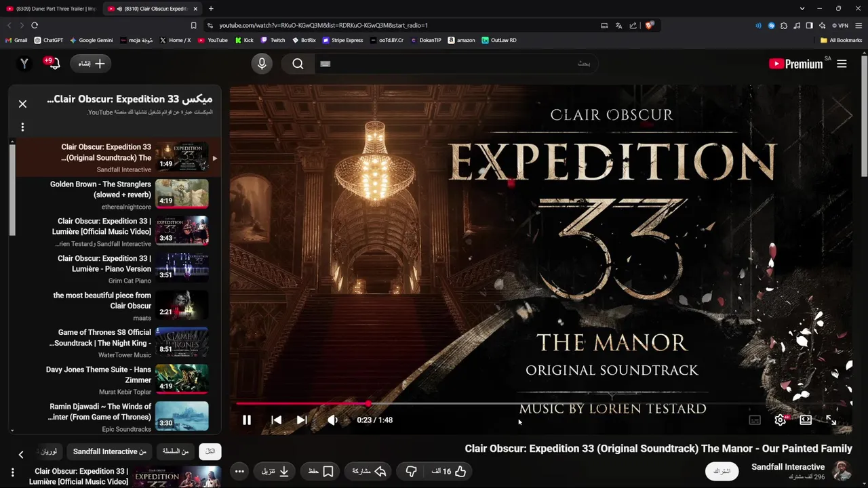
Task: Translate this page icon
Action: pyautogui.click(x=618, y=25)
